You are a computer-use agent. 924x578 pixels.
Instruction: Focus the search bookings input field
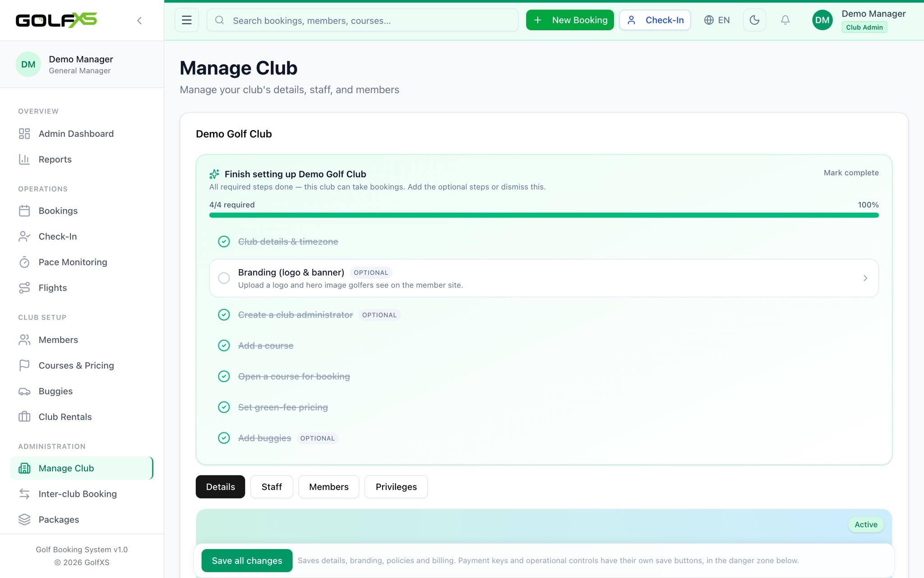pyautogui.click(x=362, y=20)
